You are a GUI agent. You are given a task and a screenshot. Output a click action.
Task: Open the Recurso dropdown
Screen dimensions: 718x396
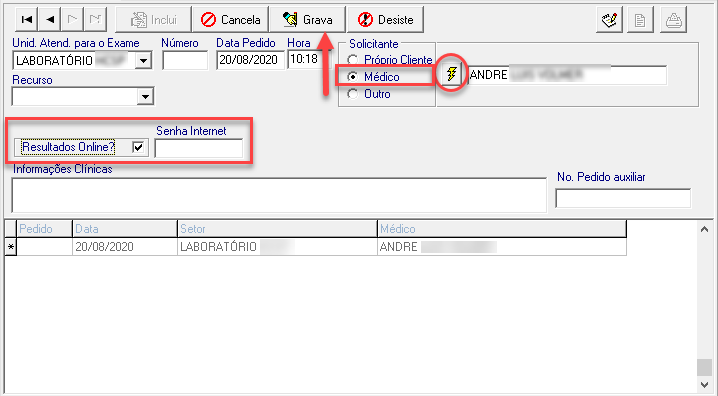tap(145, 97)
